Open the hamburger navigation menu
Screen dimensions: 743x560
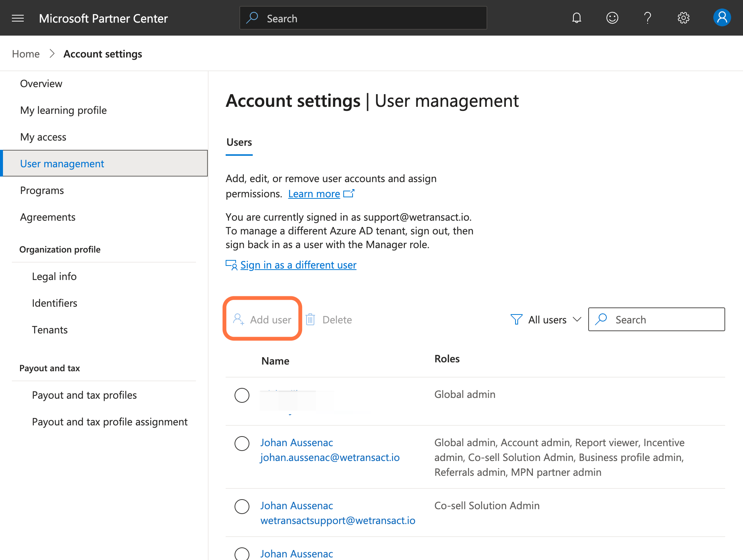[18, 18]
